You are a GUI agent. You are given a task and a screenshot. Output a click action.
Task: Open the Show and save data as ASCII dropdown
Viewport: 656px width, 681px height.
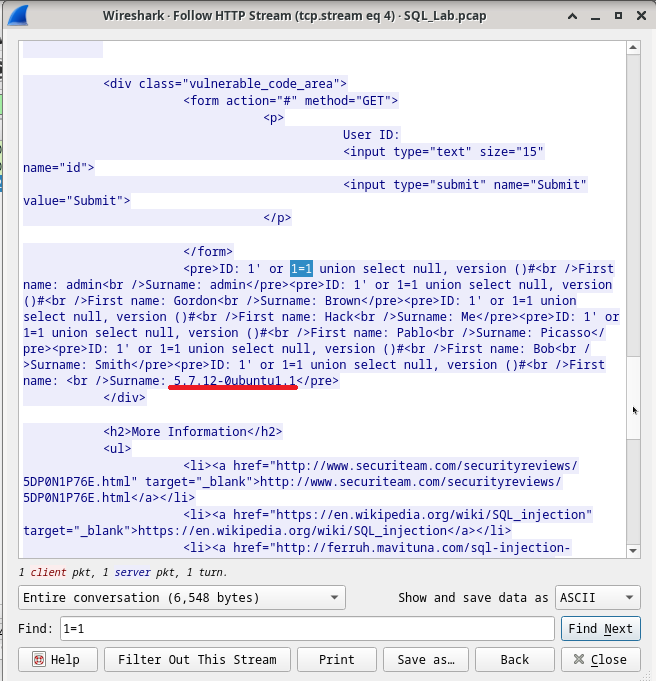coord(598,598)
